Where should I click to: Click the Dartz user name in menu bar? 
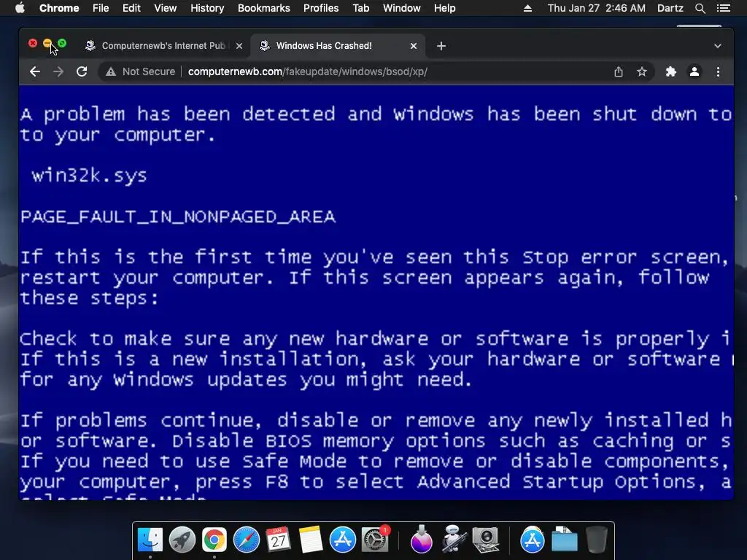[x=670, y=8]
